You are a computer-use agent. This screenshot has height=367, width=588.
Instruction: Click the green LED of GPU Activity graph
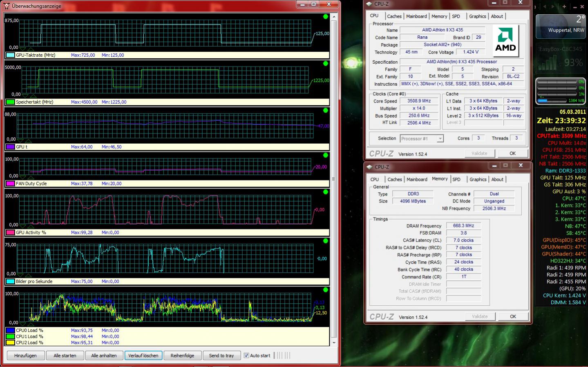pyautogui.click(x=326, y=192)
